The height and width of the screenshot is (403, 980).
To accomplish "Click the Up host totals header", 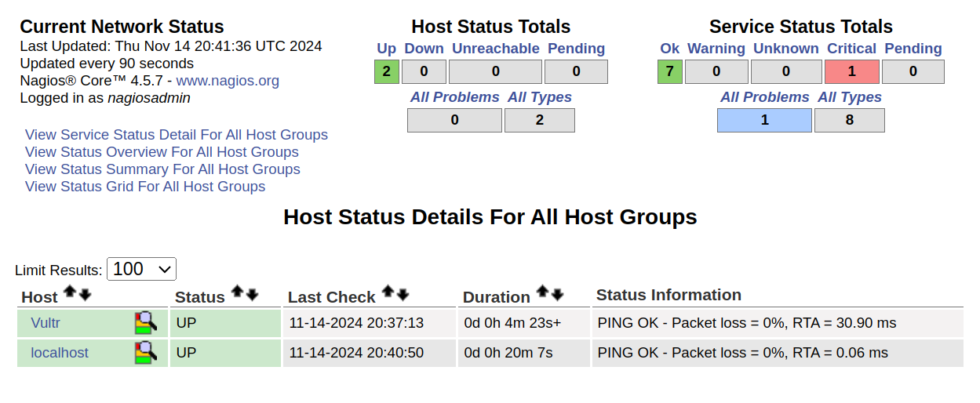I will (x=387, y=49).
